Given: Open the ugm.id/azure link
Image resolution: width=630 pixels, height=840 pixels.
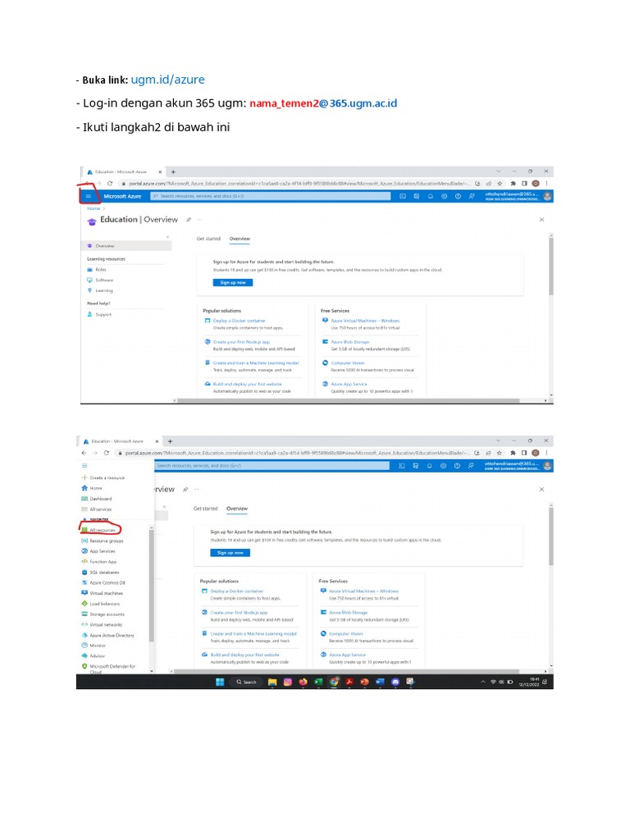Looking at the screenshot, I should 167,80.
